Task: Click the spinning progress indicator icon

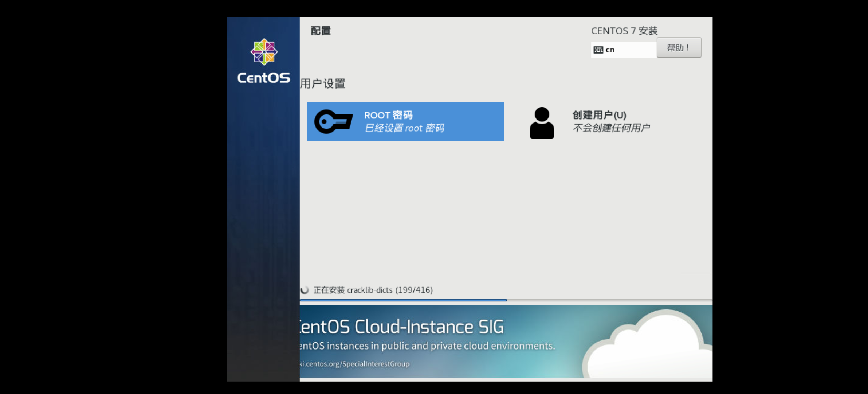Action: [x=305, y=290]
